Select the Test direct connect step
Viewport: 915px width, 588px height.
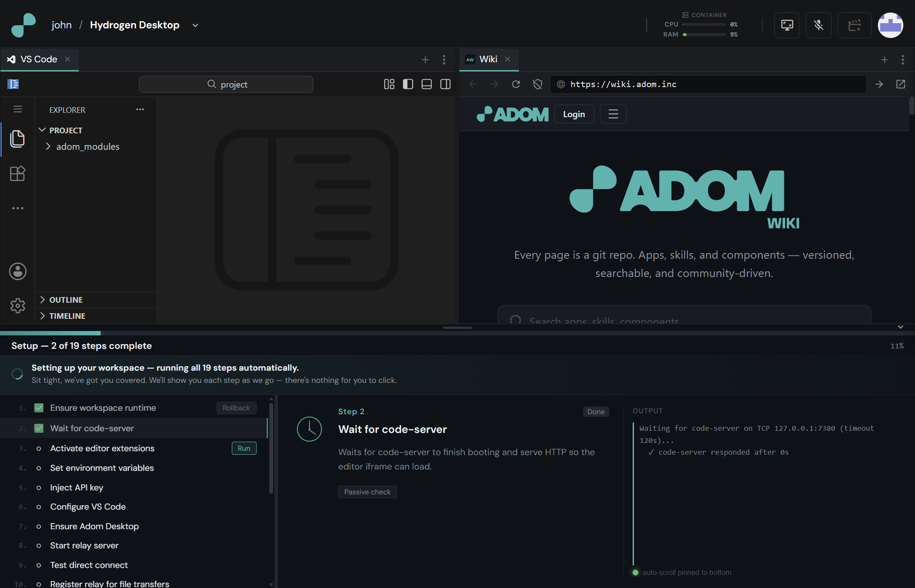(x=133, y=565)
